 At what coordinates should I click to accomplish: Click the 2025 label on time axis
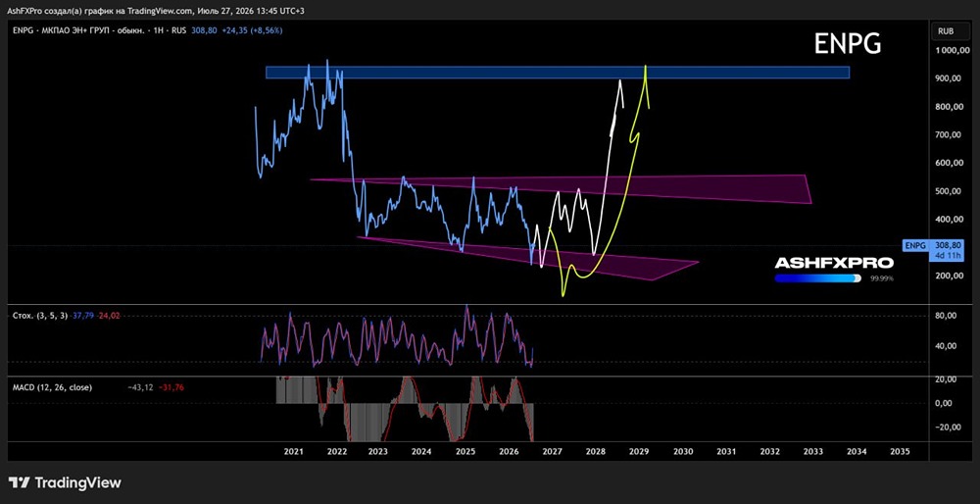(x=465, y=451)
